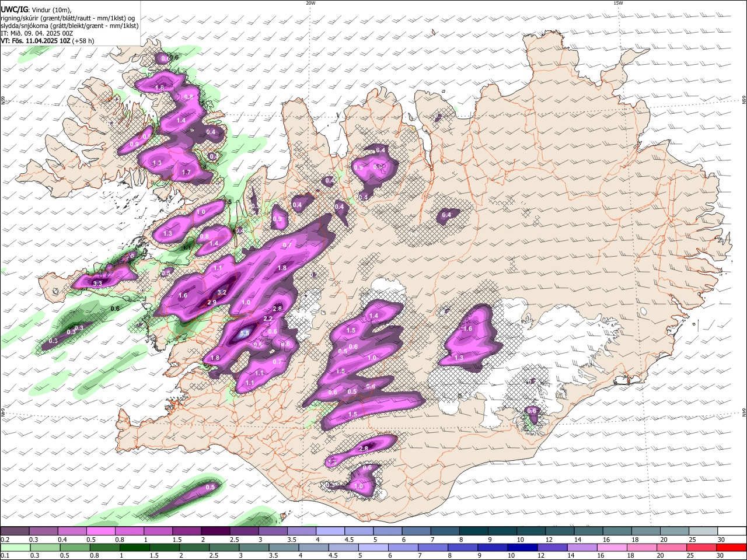Click the 'VT: Fös. 11.04.2025 10Z (+58 h)' line
747x560 pixels.
coord(47,41)
